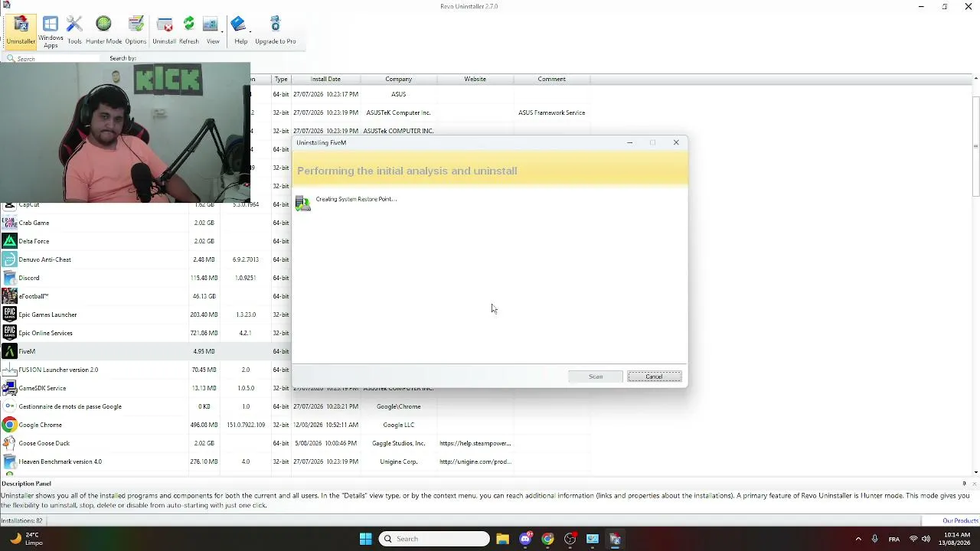Expand the Help button dropdown arrow

(249, 31)
